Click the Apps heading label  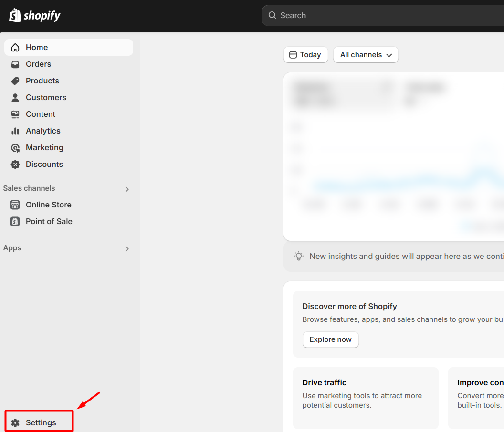pos(12,248)
